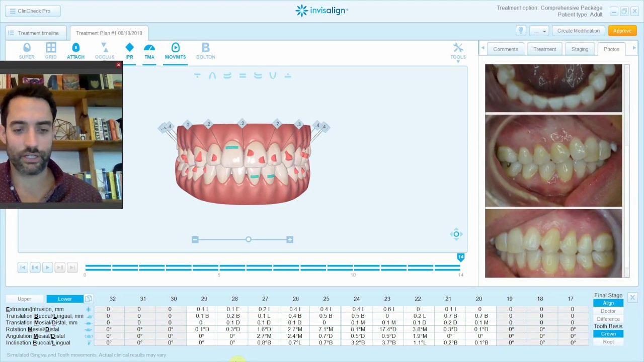Open the TMA tooth movement assessment
Image resolution: width=644 pixels, height=362 pixels.
tap(149, 51)
